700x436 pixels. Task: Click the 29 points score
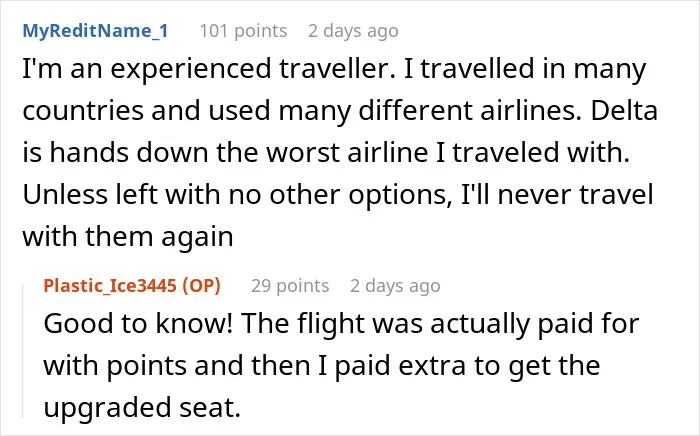coord(290,286)
